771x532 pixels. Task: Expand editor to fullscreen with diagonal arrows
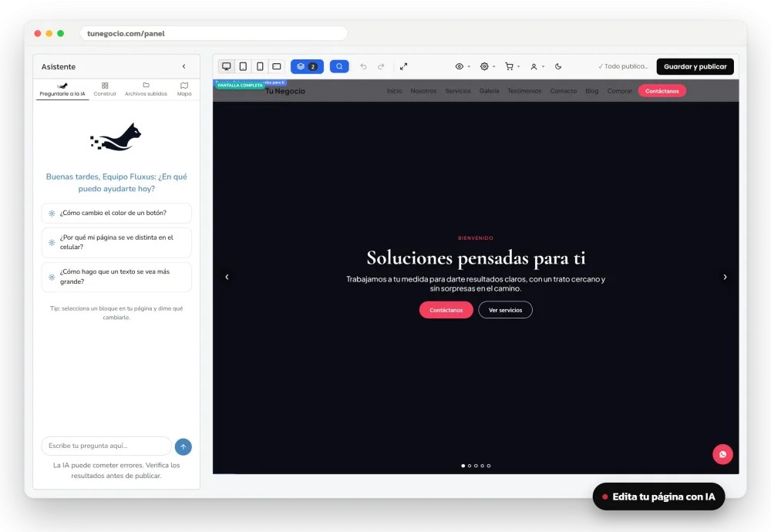(x=404, y=66)
